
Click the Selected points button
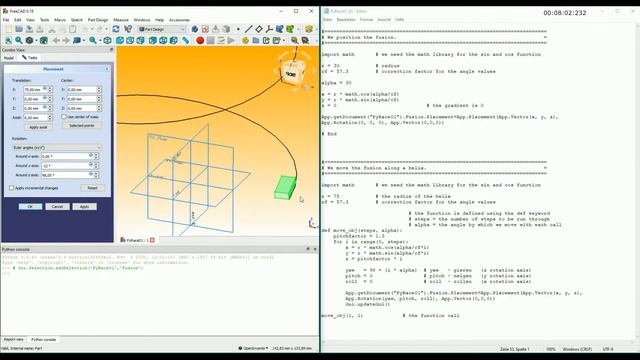point(82,126)
